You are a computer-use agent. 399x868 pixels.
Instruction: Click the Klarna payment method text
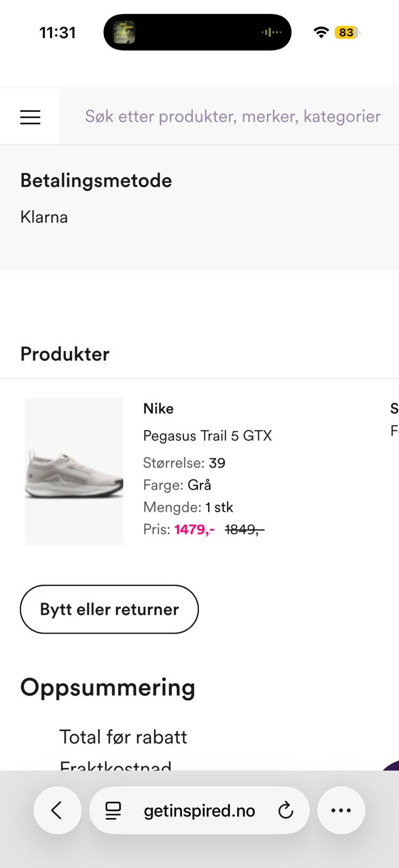(44, 217)
